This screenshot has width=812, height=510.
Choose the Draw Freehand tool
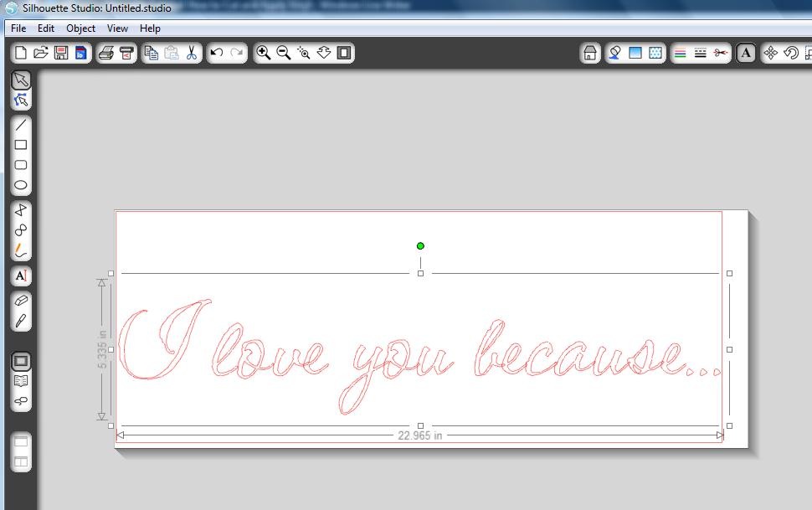tap(21, 250)
